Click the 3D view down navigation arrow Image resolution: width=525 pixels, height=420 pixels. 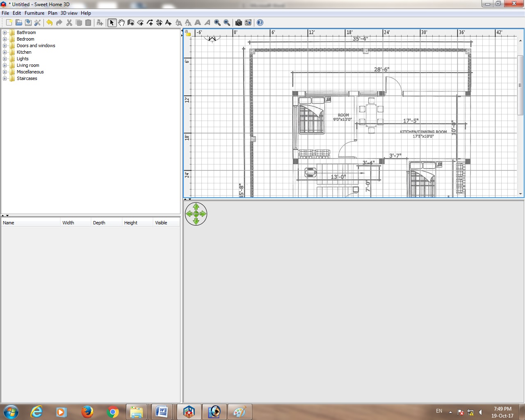[x=196, y=221]
